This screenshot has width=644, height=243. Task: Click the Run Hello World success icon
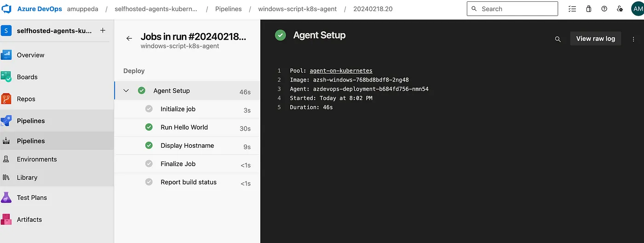[x=149, y=127]
